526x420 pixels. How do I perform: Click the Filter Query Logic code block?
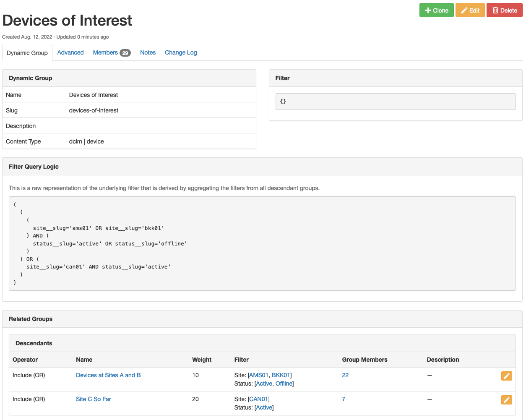(262, 243)
